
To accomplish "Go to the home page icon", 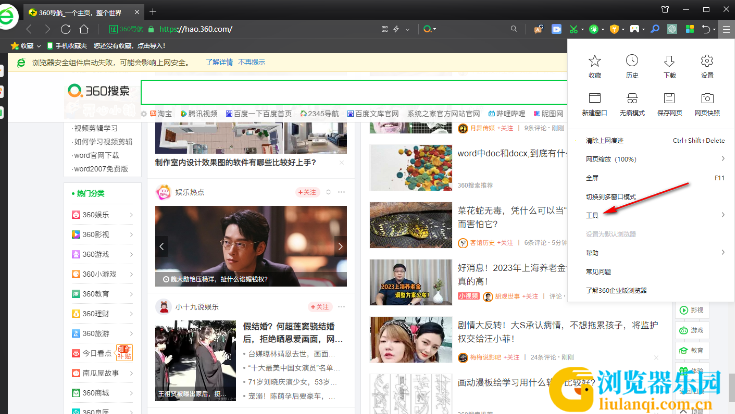I will (x=84, y=29).
